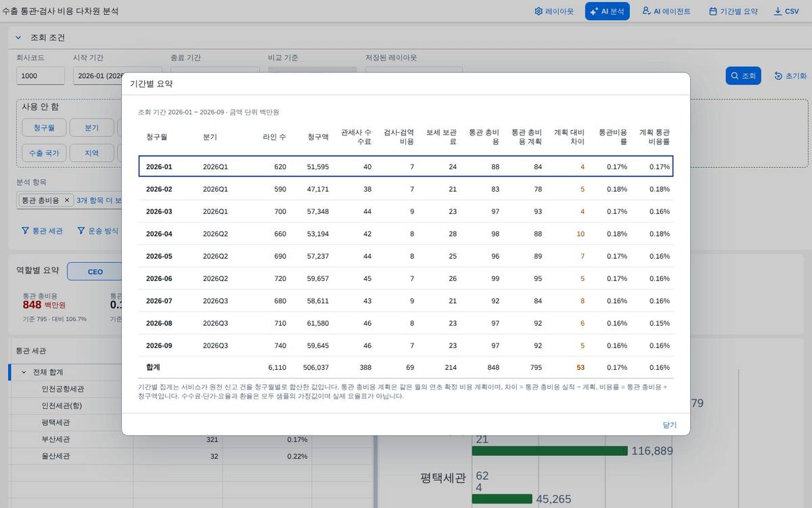The width and height of the screenshot is (812, 508).
Task: Select 평택세관 in the customs tree
Action: point(55,423)
